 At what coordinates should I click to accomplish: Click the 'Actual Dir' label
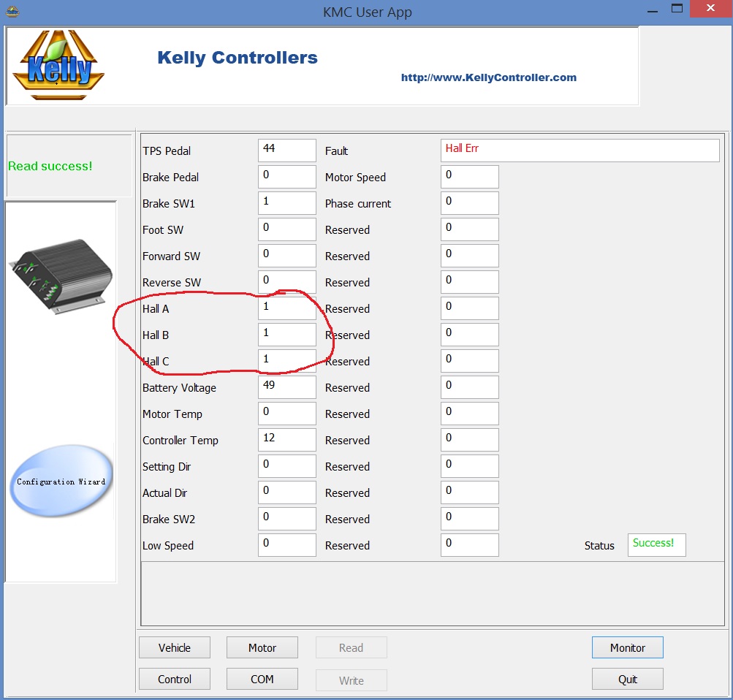click(164, 493)
